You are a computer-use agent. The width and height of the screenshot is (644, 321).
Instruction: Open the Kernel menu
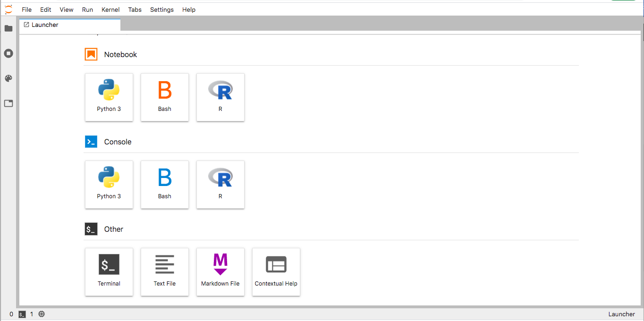coord(110,9)
